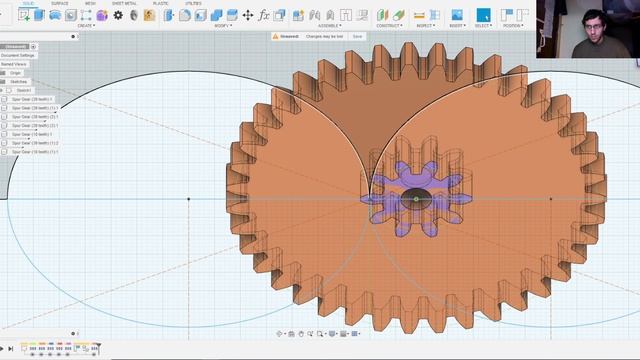The image size is (640, 360).
Task: Open Change Parameters fx tool
Action: [264, 16]
